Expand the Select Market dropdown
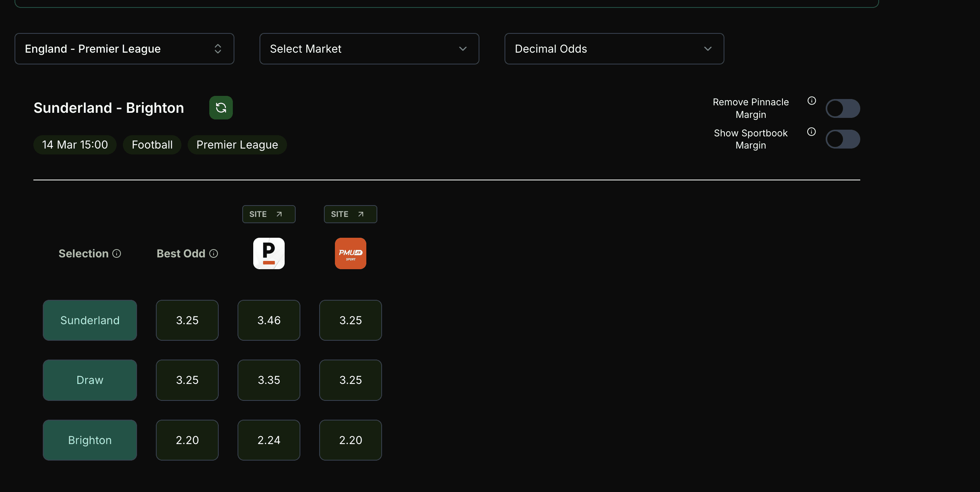This screenshot has height=492, width=980. click(369, 49)
